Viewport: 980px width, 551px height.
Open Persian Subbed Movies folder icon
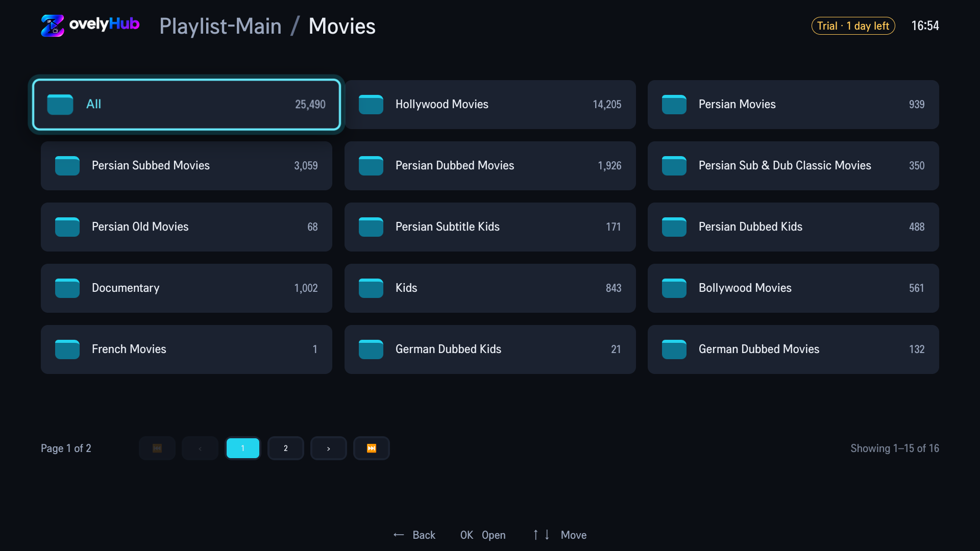(67, 166)
